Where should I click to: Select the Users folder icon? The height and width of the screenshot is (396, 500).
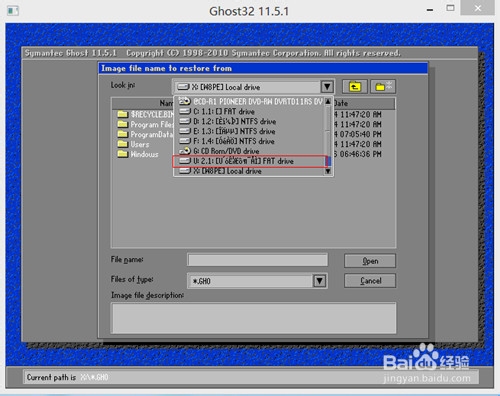coord(122,144)
